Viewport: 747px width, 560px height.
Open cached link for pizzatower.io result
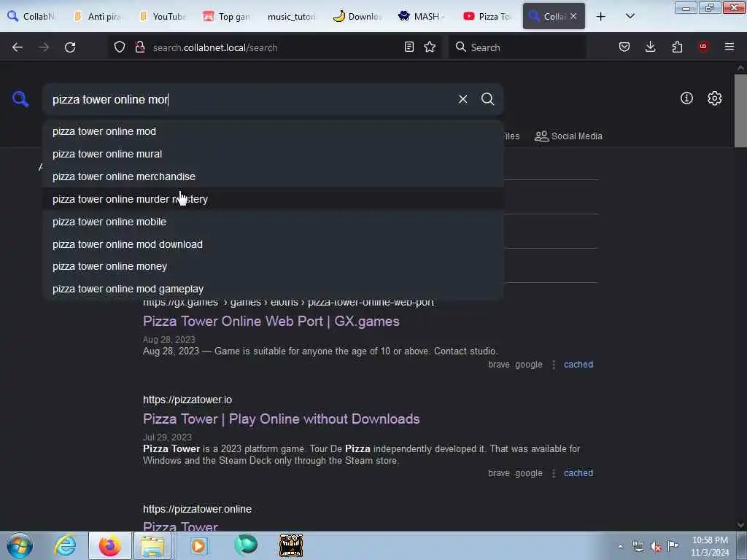pos(578,472)
